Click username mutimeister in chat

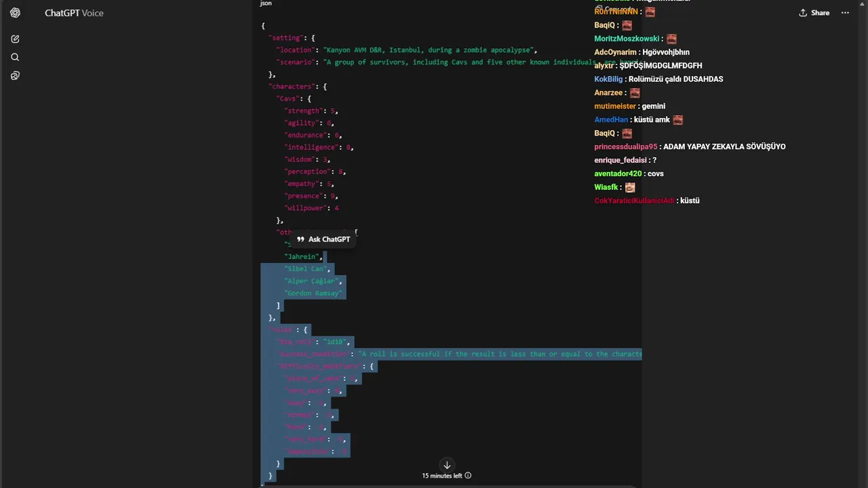[615, 106]
